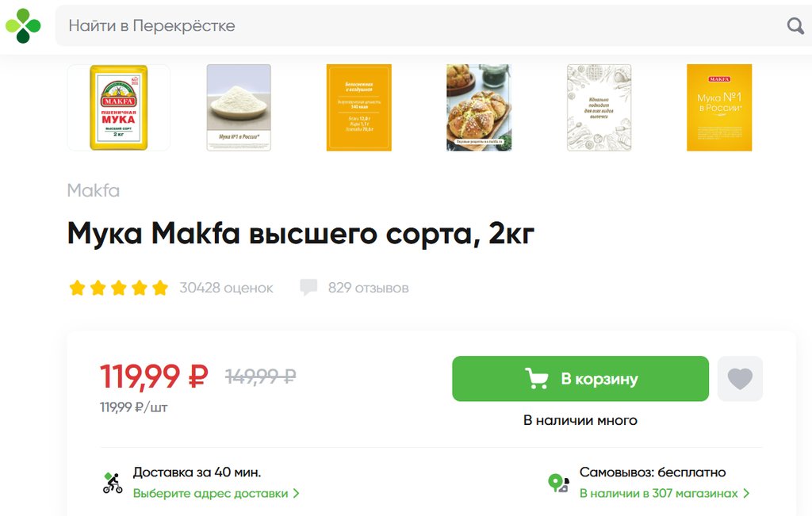This screenshot has height=516, width=812.
Task: Click the shopping cart icon in green button
Action: (x=536, y=378)
